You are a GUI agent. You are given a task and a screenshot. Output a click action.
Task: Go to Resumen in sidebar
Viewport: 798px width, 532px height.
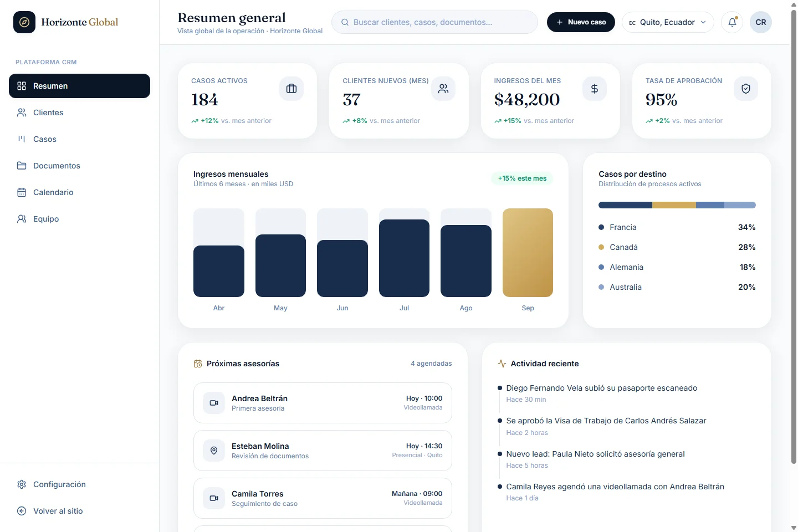(x=79, y=86)
